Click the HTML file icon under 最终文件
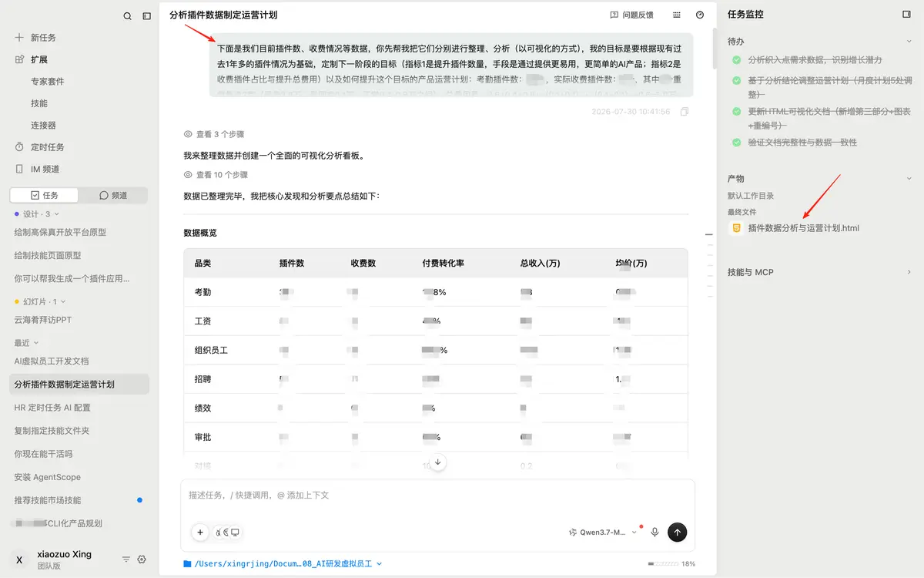 pos(737,228)
